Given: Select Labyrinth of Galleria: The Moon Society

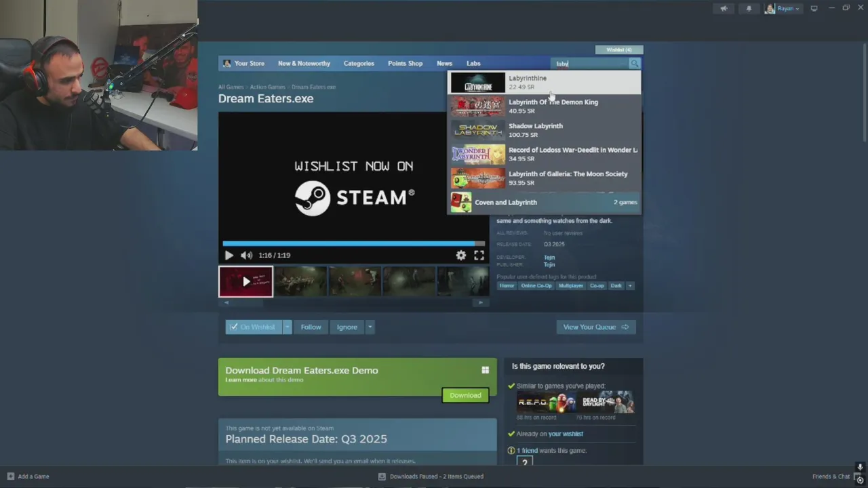Looking at the screenshot, I should point(544,178).
